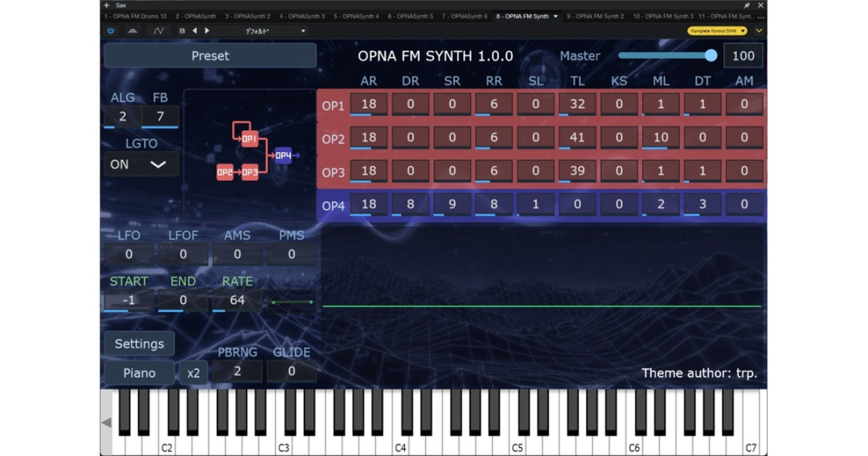Click the Piano button
The image size is (868, 456).
pos(139,373)
